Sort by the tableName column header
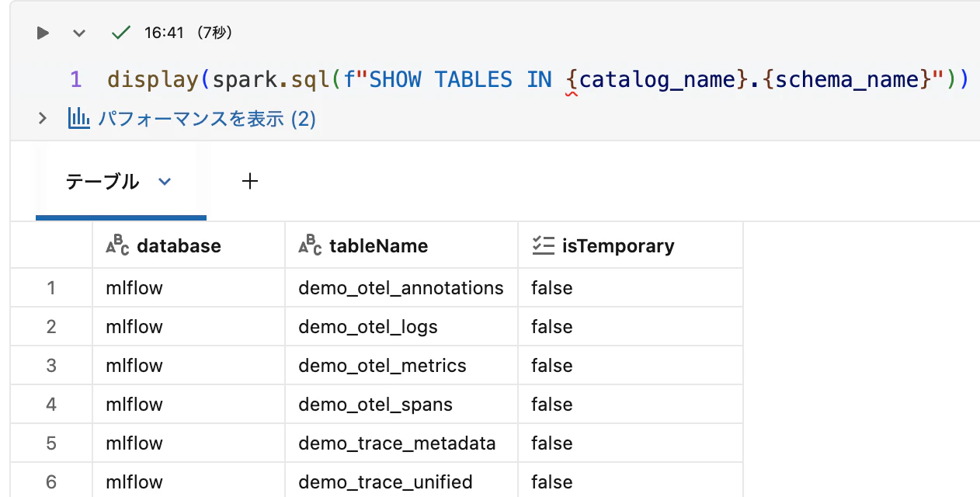The image size is (980, 497). tap(378, 245)
